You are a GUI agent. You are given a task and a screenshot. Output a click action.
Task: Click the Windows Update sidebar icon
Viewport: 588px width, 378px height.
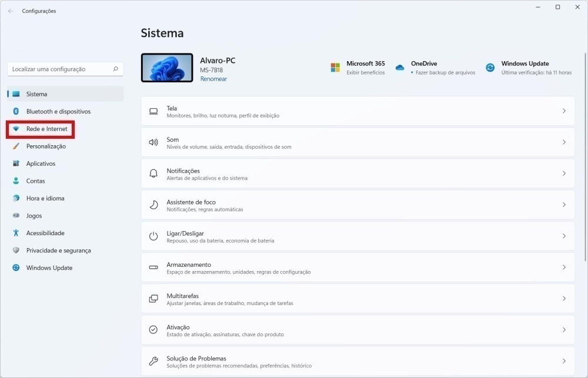click(16, 267)
